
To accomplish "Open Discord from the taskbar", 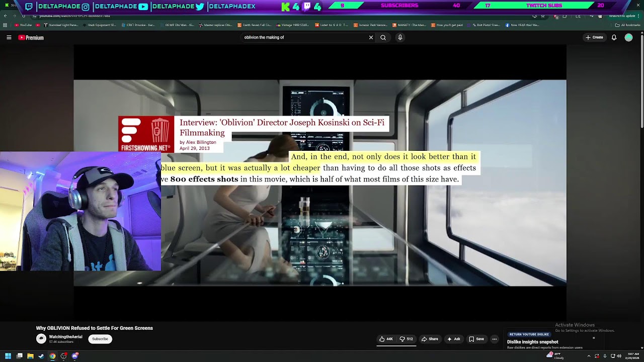I will click(x=75, y=356).
